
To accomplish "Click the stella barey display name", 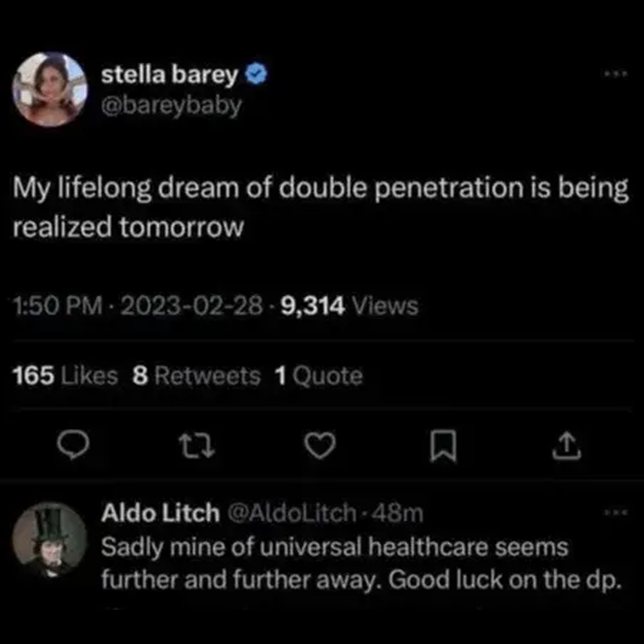I will coord(169,75).
